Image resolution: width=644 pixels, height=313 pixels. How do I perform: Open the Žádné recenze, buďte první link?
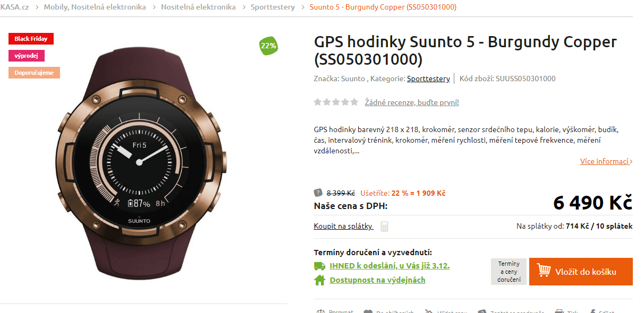tap(412, 102)
